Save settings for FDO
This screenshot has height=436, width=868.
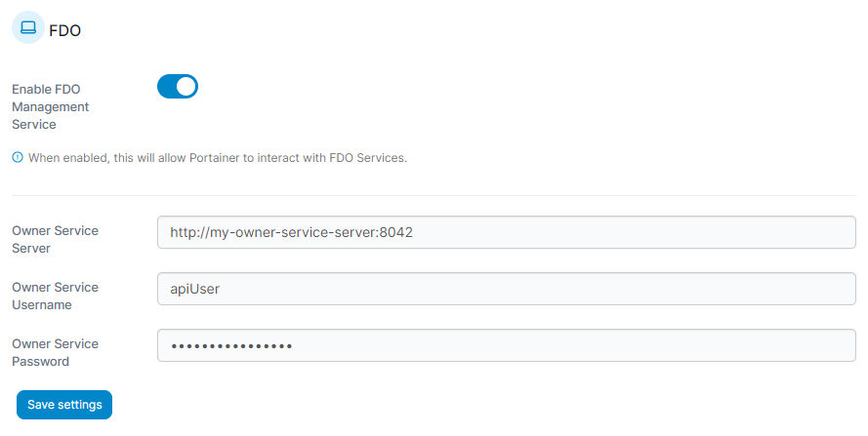pyautogui.click(x=64, y=405)
